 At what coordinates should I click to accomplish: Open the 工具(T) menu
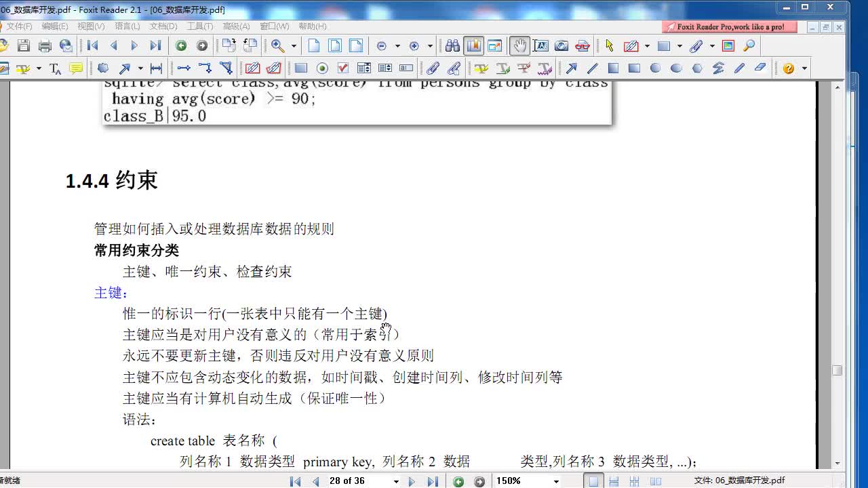(199, 26)
